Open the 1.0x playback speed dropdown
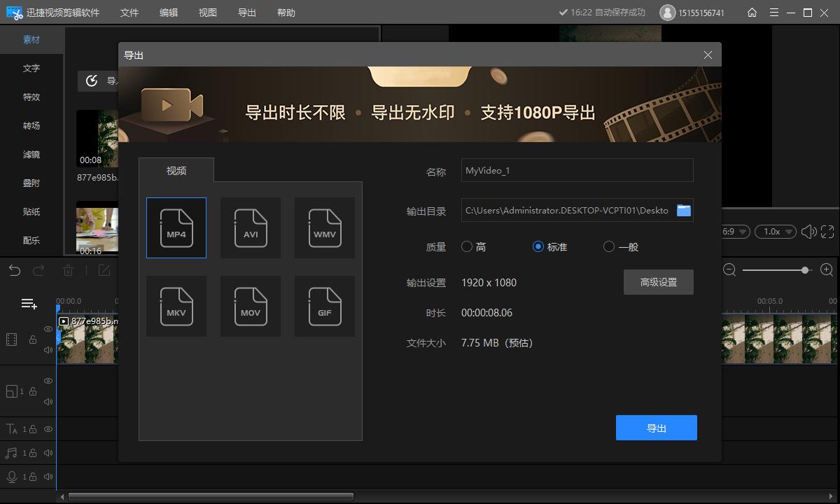840x504 pixels. 776,231
